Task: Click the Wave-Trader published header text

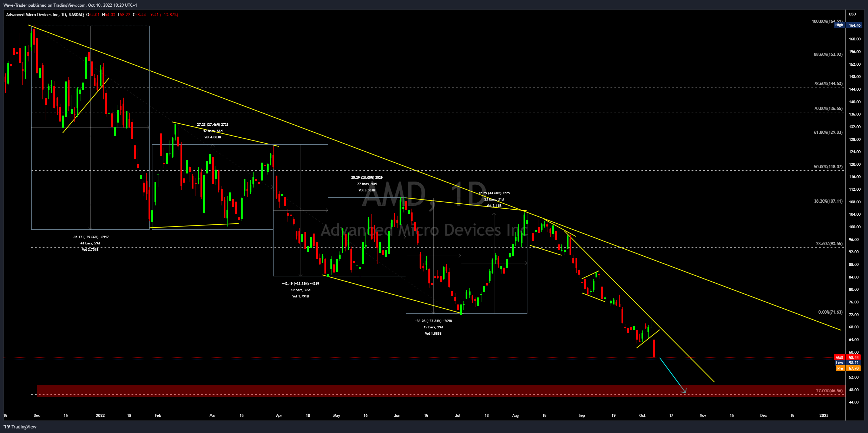Action: tap(70, 5)
